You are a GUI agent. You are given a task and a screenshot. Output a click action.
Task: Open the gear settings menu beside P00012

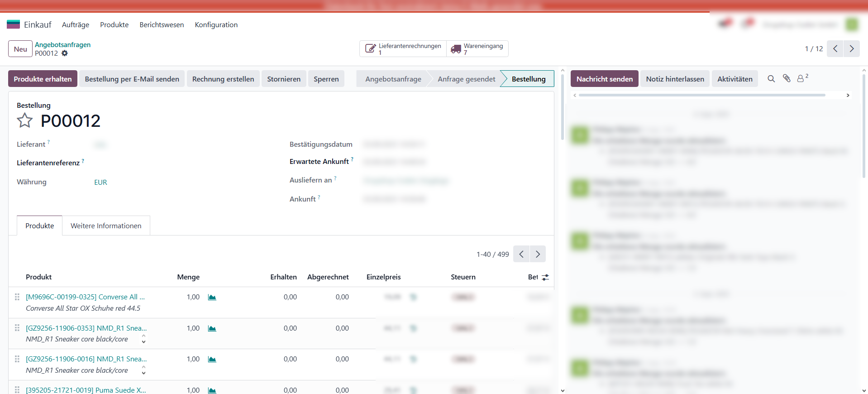[x=65, y=53]
